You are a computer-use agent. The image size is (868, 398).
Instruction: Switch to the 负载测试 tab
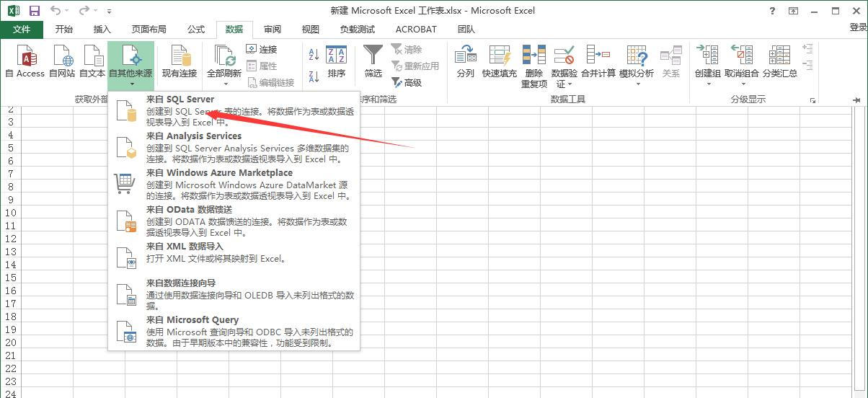pos(358,30)
